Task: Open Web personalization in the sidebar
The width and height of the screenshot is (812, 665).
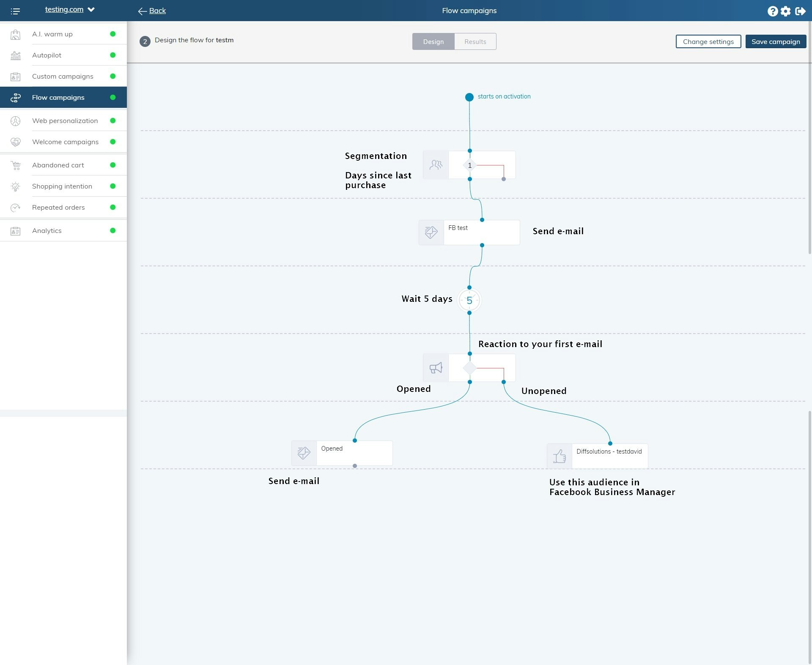Action: tap(65, 120)
